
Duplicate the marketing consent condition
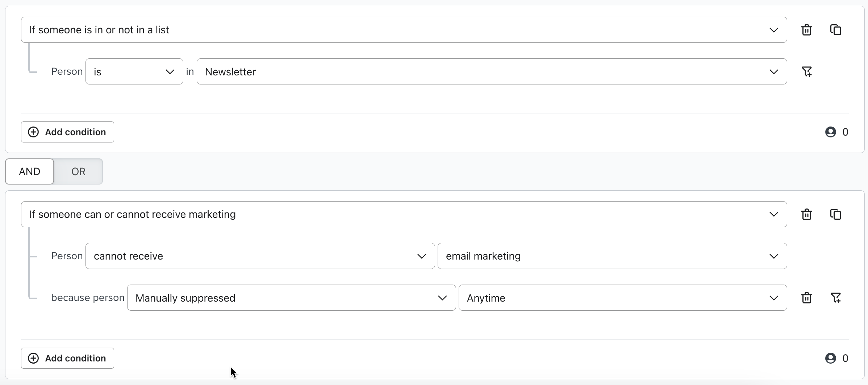(836, 214)
